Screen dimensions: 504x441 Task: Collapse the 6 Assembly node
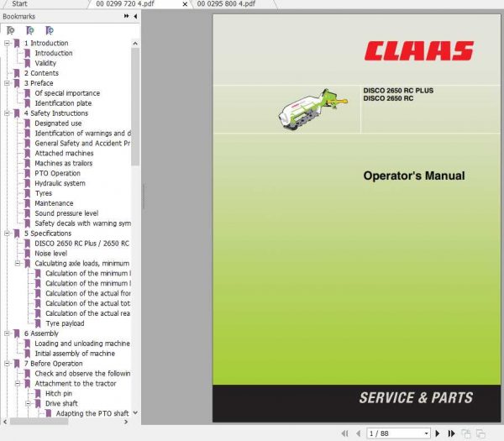pyautogui.click(x=7, y=333)
